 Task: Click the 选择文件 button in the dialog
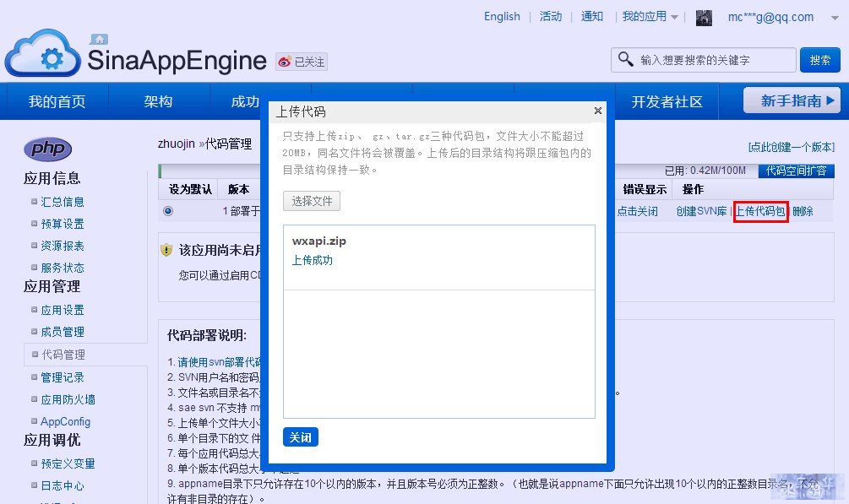(x=312, y=201)
